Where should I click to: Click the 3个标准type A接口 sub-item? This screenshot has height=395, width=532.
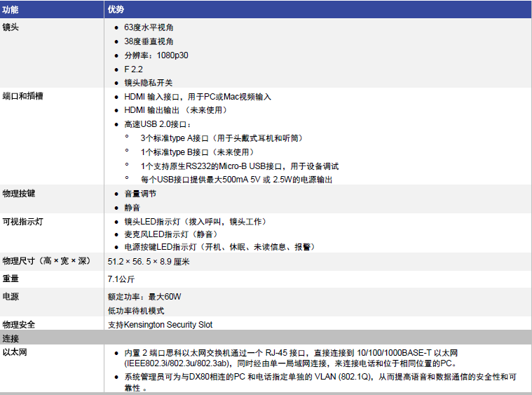pos(222,138)
